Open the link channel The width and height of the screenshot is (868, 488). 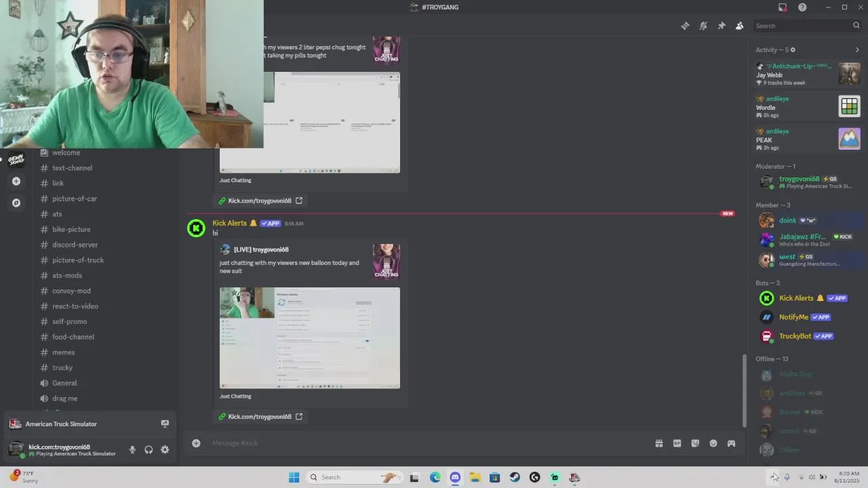(x=58, y=183)
